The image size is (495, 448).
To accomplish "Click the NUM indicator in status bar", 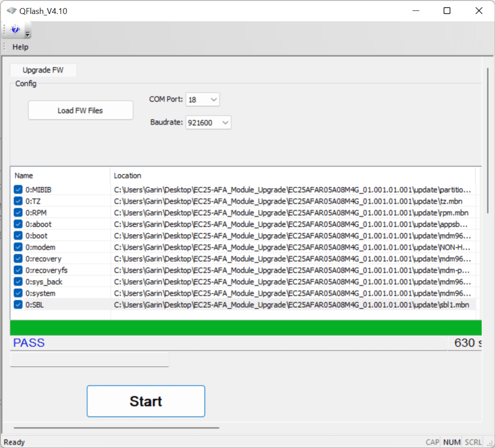I will coord(451,442).
